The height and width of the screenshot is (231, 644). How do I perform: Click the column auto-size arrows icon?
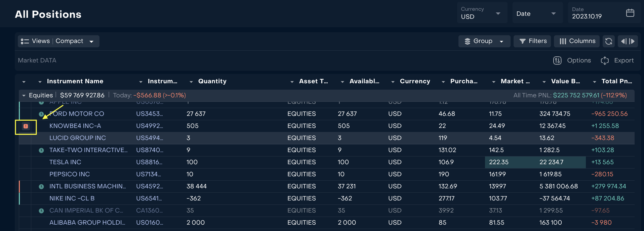[x=628, y=41]
